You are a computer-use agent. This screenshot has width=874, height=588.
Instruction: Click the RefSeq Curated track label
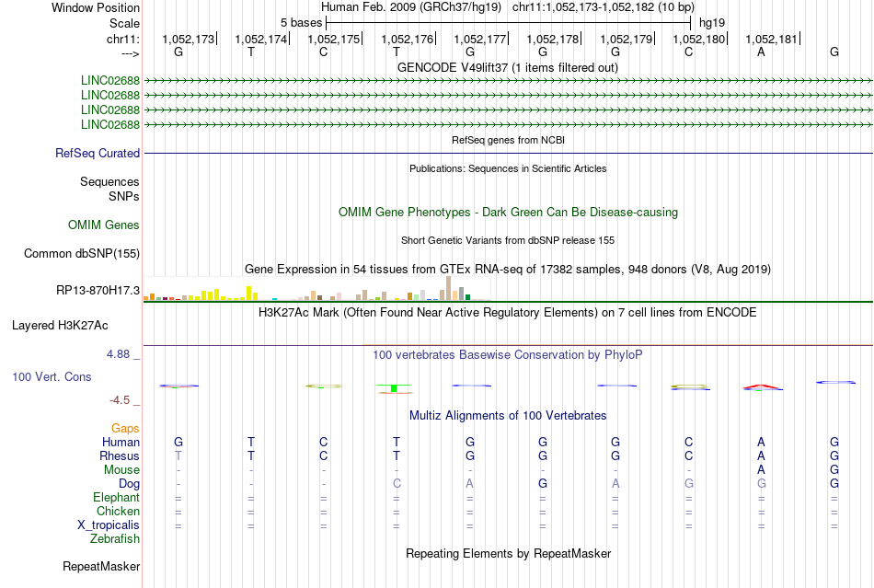pos(97,154)
